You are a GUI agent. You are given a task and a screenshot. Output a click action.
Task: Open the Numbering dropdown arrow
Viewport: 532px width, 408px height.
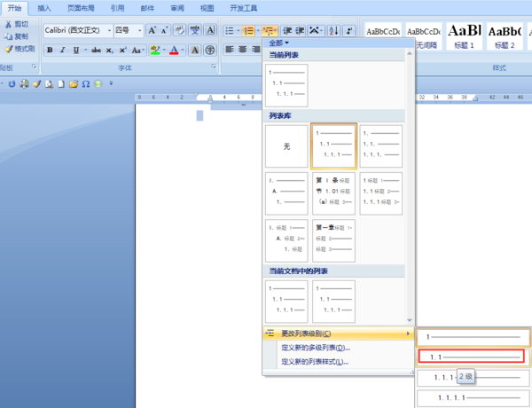257,31
